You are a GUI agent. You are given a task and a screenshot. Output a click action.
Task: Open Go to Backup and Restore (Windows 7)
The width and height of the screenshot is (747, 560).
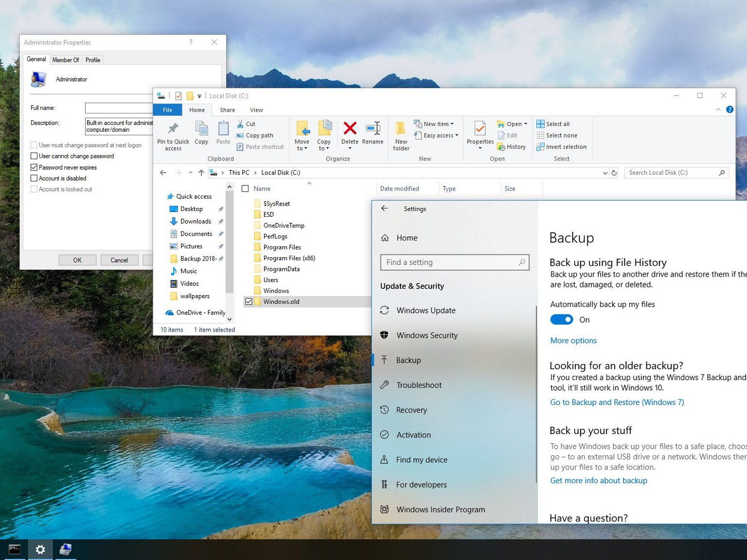tap(617, 402)
